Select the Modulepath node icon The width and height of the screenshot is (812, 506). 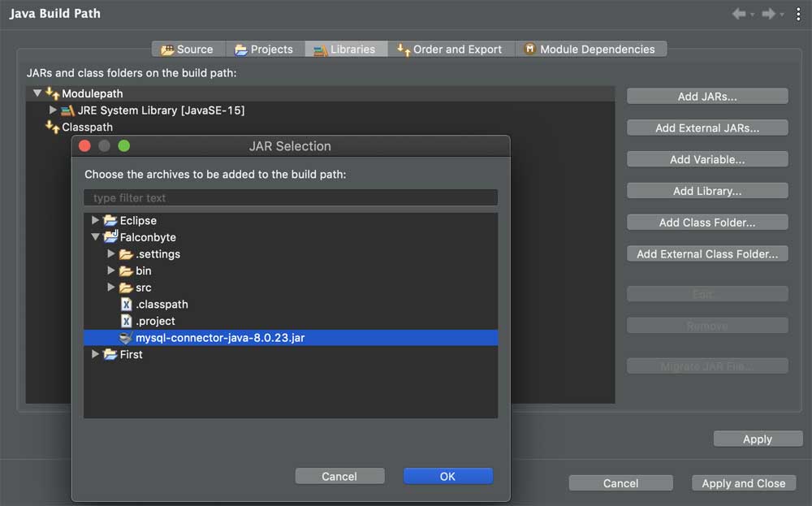pos(50,93)
